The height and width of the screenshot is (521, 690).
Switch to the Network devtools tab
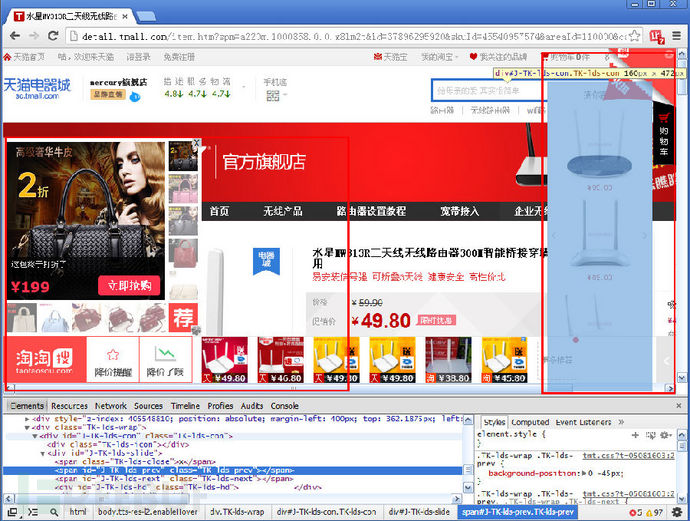point(110,406)
